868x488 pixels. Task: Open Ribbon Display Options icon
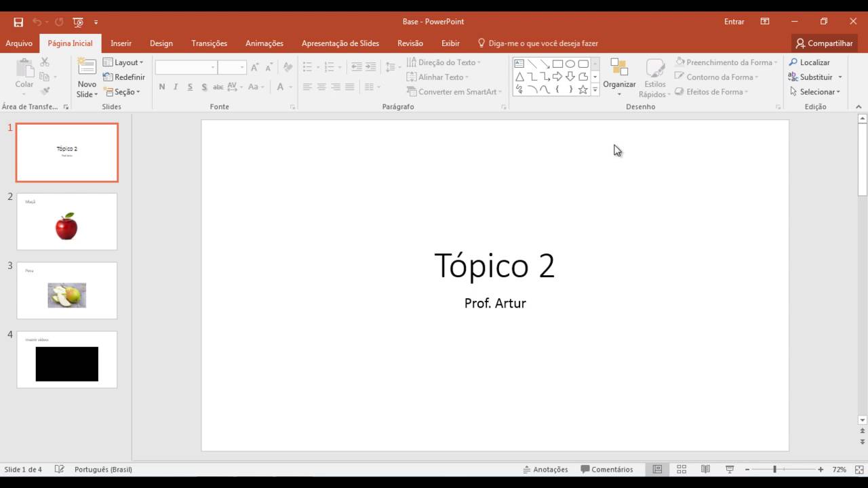(765, 22)
